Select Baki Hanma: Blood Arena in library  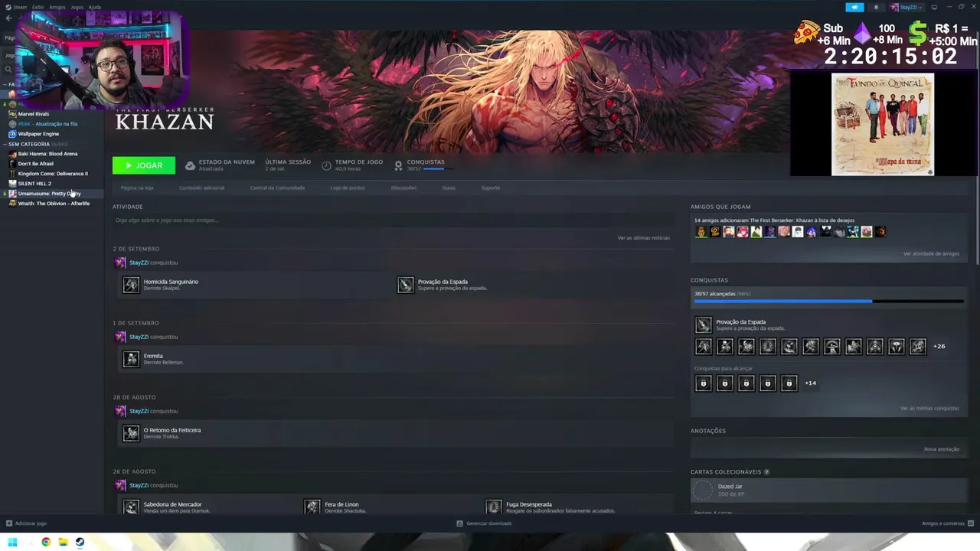coord(47,154)
